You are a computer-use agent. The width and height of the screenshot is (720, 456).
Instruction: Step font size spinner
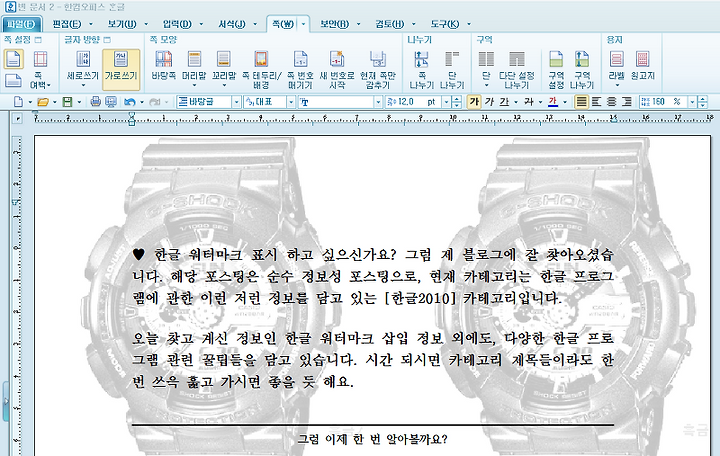[x=456, y=101]
